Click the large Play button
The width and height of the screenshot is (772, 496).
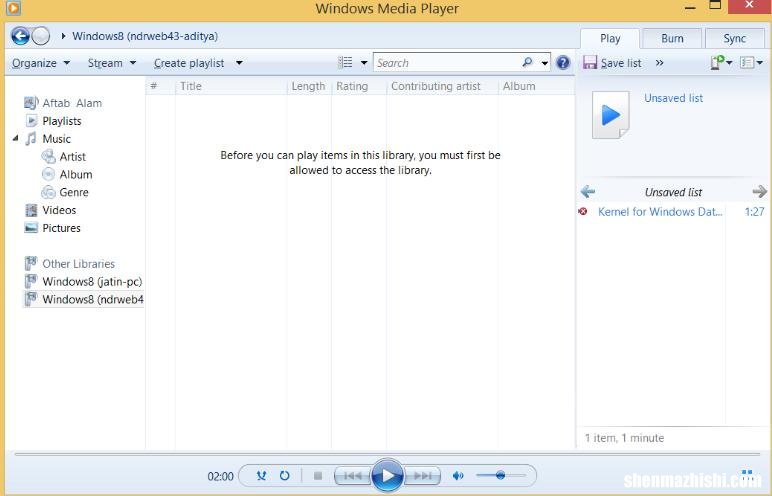tap(387, 475)
